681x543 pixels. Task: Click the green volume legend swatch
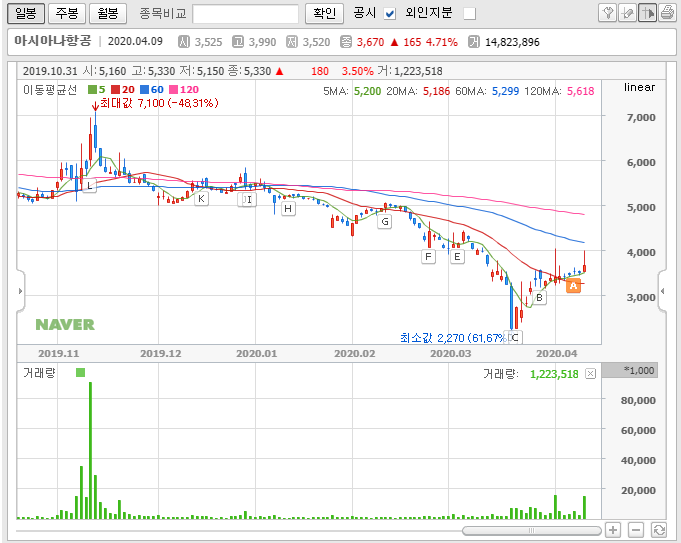pyautogui.click(x=80, y=373)
